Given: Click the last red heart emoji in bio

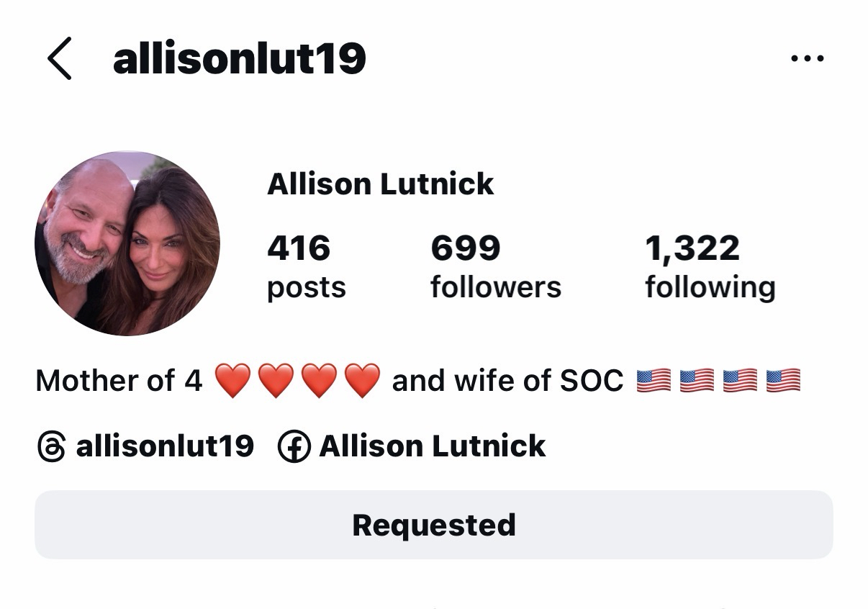Looking at the screenshot, I should (x=362, y=381).
